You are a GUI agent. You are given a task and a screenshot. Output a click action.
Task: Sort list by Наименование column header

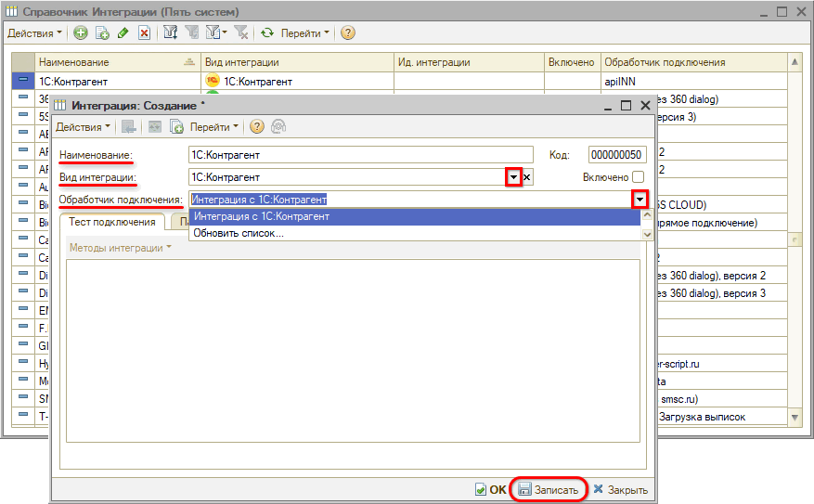(110, 62)
